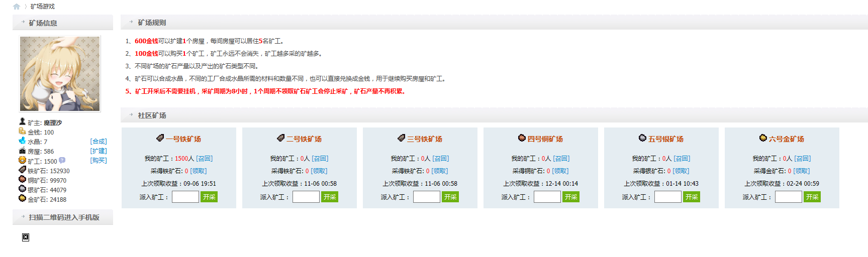The height and width of the screenshot is (257, 868).
Task: Click the 一号铁矿场 title text
Action: [x=183, y=139]
